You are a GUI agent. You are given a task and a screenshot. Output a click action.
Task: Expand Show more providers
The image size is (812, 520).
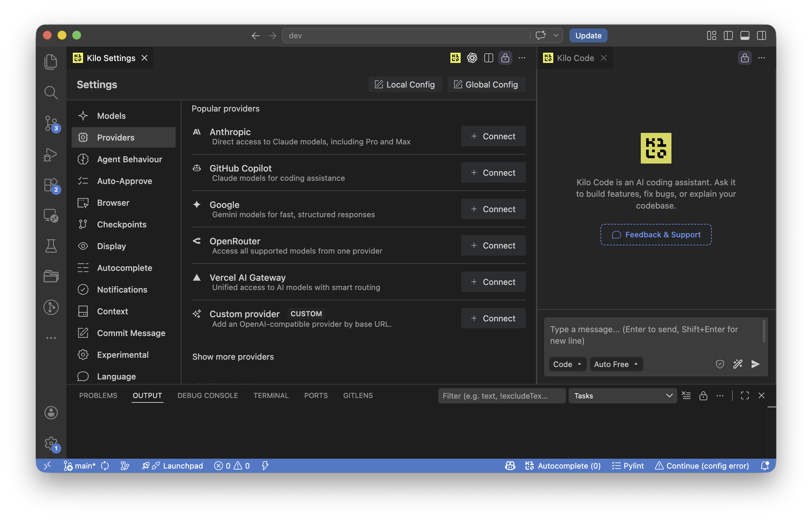pyautogui.click(x=233, y=357)
